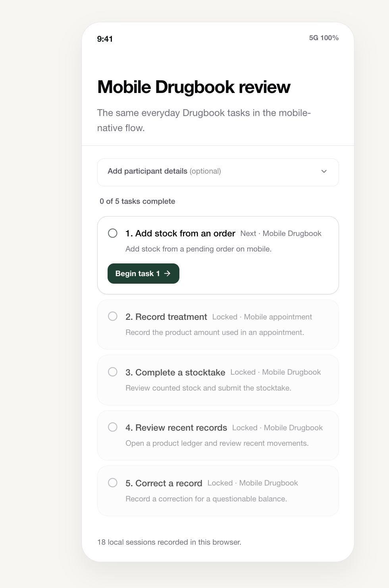The image size is (389, 588).
Task: Open the Correct a record task
Action: (218, 491)
